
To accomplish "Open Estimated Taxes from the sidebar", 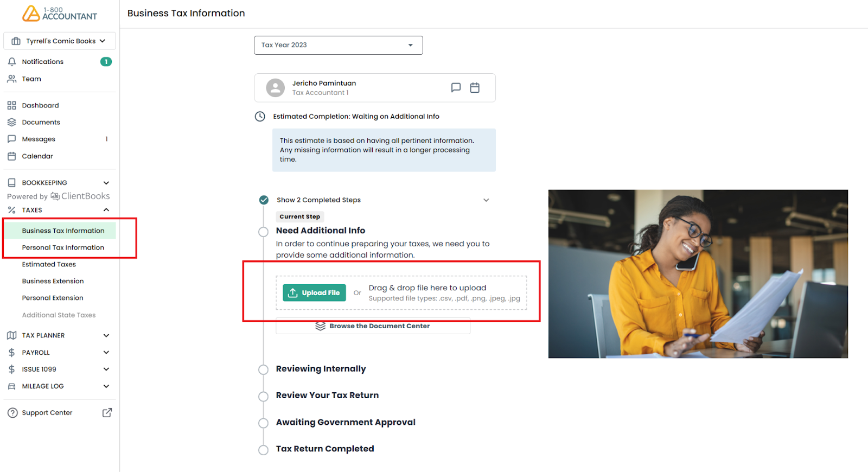I will point(49,264).
